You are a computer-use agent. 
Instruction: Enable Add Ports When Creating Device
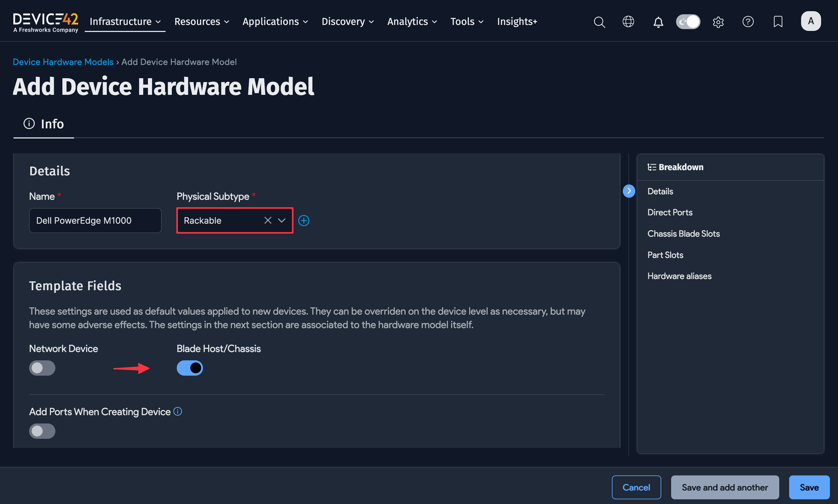pos(42,431)
